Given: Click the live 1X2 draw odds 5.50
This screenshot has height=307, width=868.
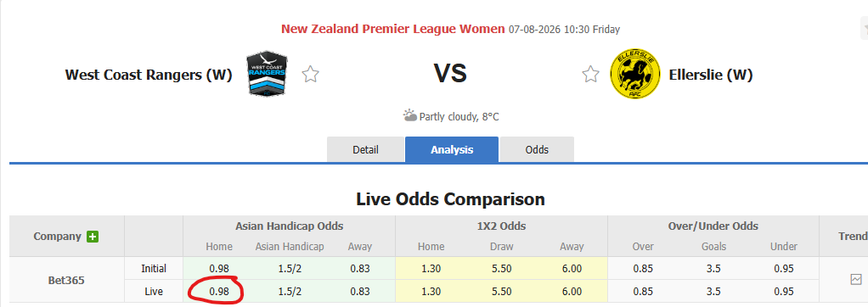Looking at the screenshot, I should [x=502, y=291].
